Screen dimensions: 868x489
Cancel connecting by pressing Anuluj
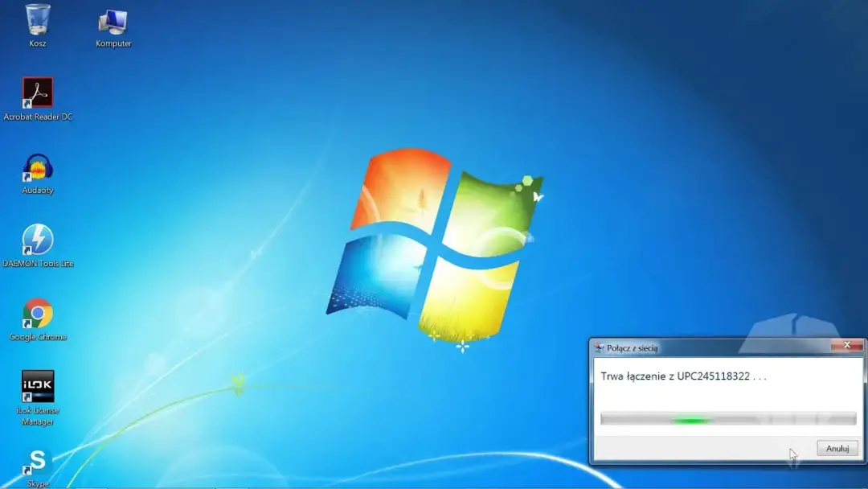tap(837, 448)
